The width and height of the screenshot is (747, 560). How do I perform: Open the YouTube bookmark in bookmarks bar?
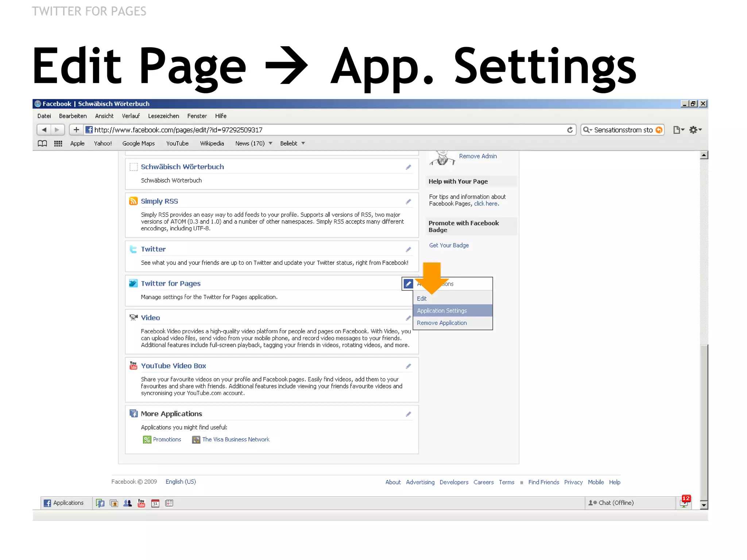[177, 143]
